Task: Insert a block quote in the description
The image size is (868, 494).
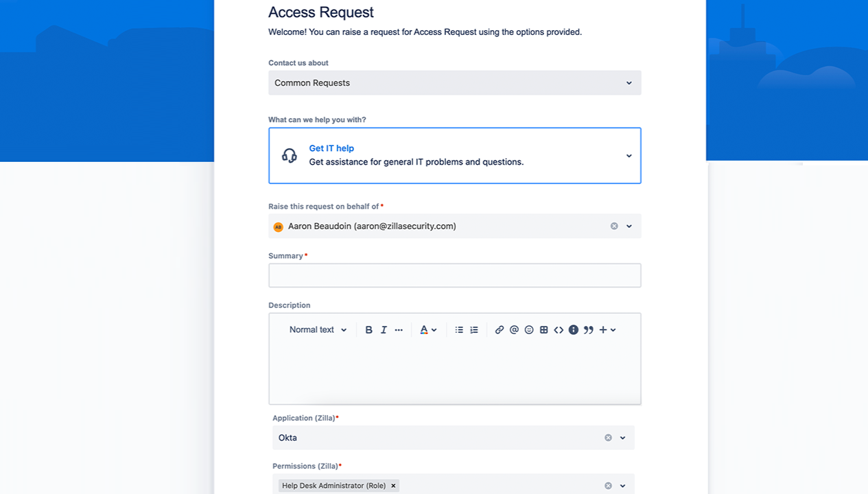Action: [x=588, y=329]
